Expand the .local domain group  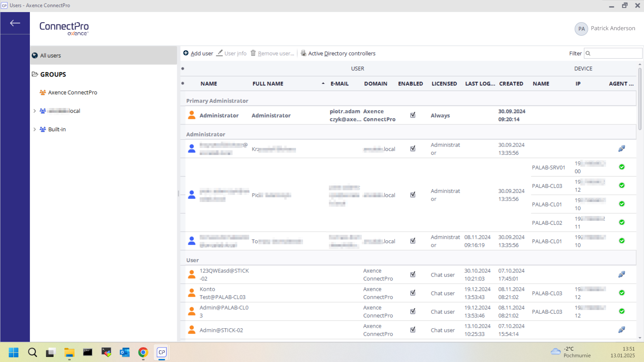click(x=35, y=111)
